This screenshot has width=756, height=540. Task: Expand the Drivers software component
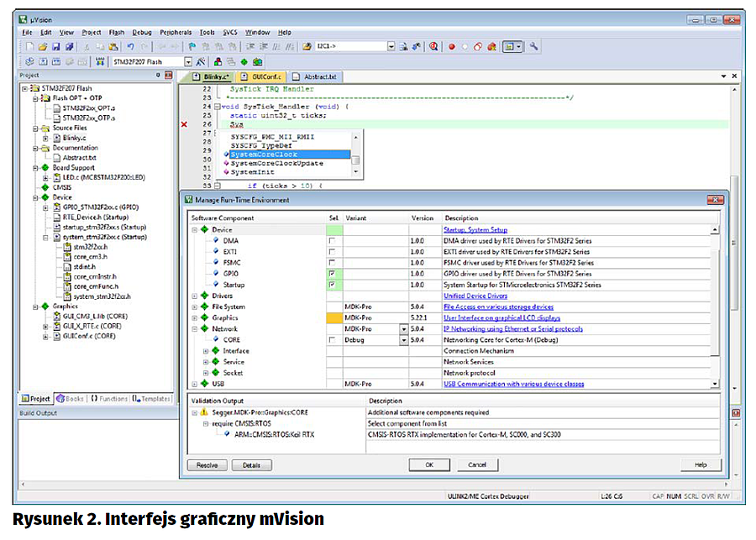(x=195, y=296)
